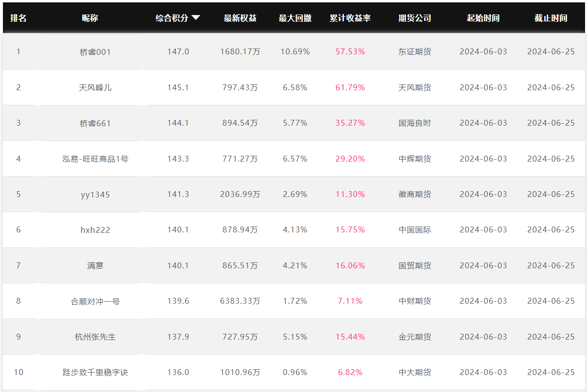Click the return rate 6.82%

click(350, 372)
